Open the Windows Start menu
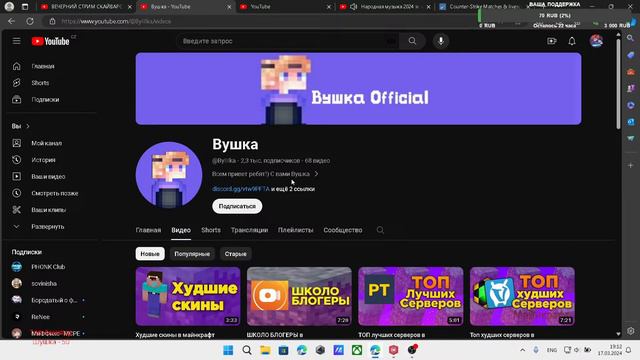Image resolution: width=640 pixels, height=360 pixels. coord(228,350)
